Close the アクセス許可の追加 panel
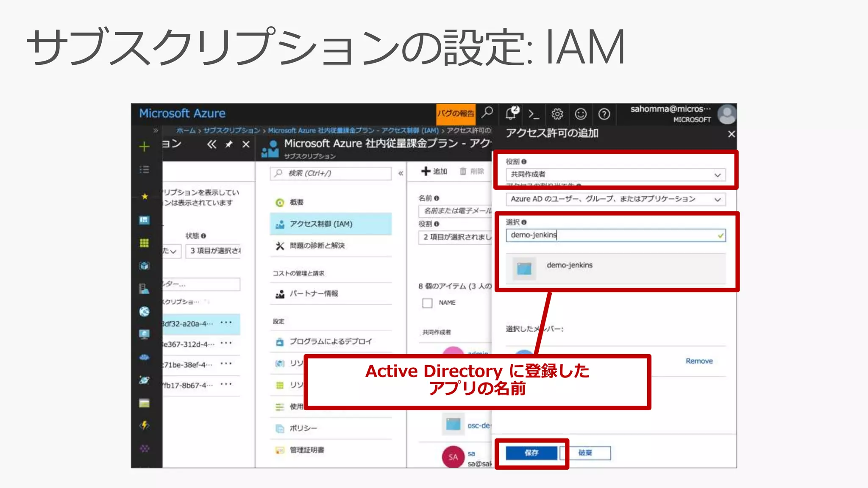Screen dimensions: 868x488 [x=731, y=134]
